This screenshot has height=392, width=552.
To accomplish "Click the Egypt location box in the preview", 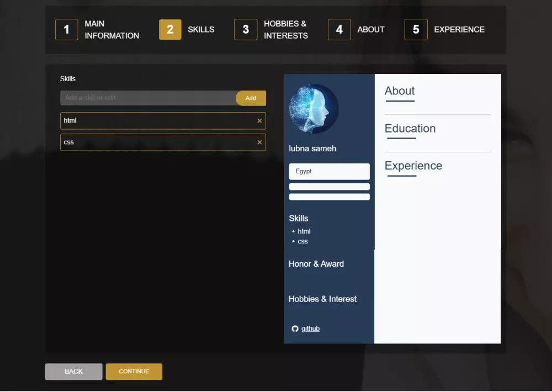I will 330,172.
